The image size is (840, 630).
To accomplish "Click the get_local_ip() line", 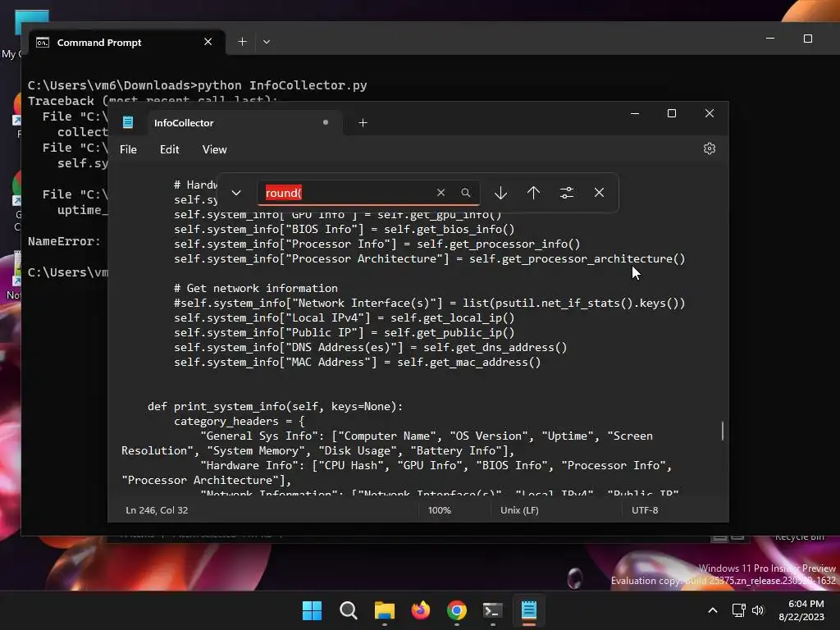I will point(344,317).
